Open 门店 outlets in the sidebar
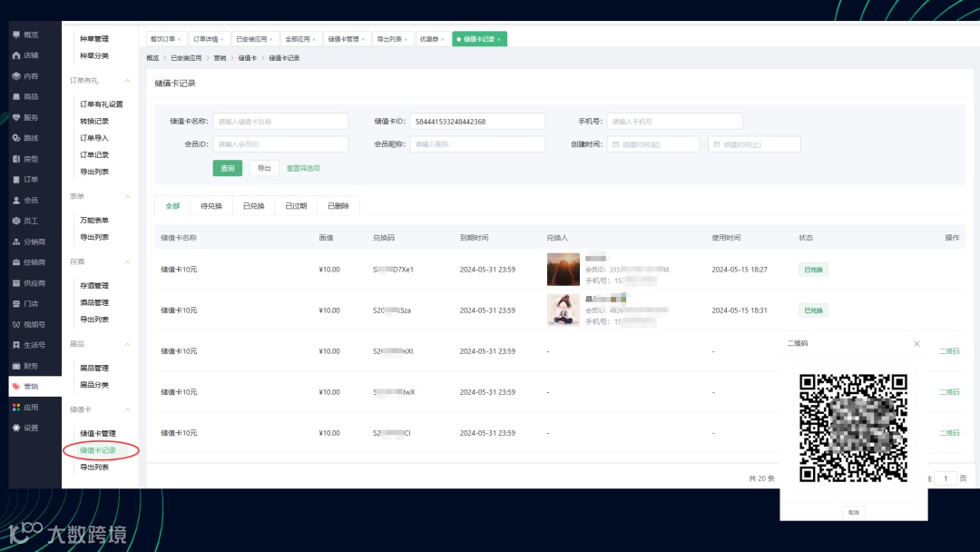This screenshot has width=980, height=552. [x=25, y=304]
